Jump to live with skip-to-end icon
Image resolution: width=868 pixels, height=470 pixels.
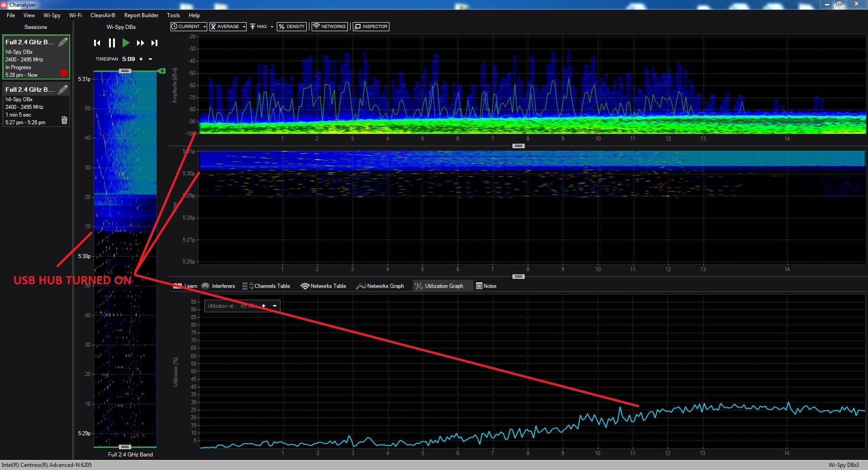(155, 43)
